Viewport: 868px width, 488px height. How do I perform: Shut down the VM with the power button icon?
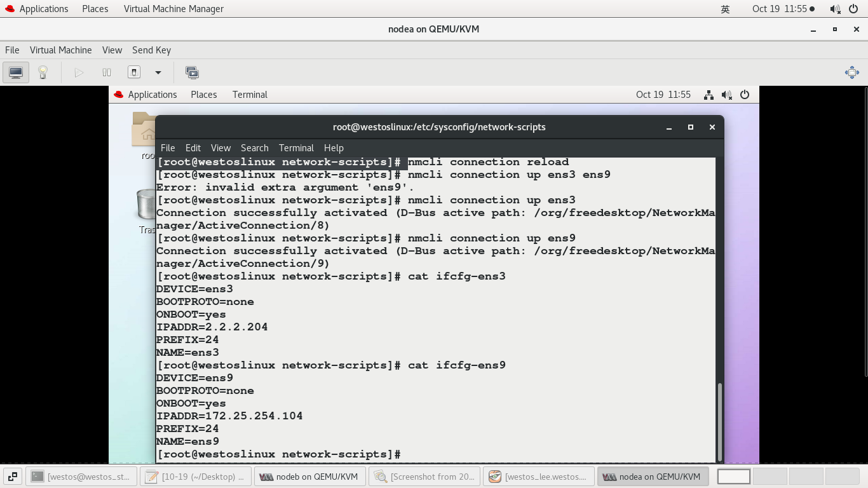(134, 72)
